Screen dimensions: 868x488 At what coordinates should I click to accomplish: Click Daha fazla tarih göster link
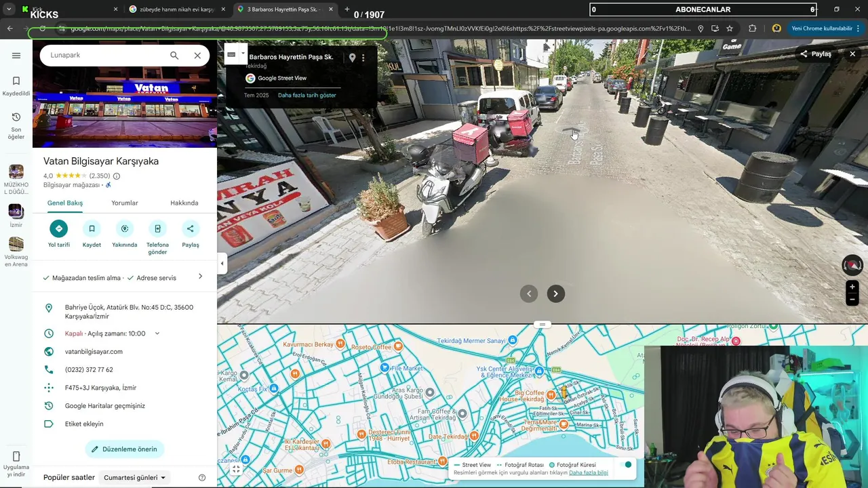(307, 96)
